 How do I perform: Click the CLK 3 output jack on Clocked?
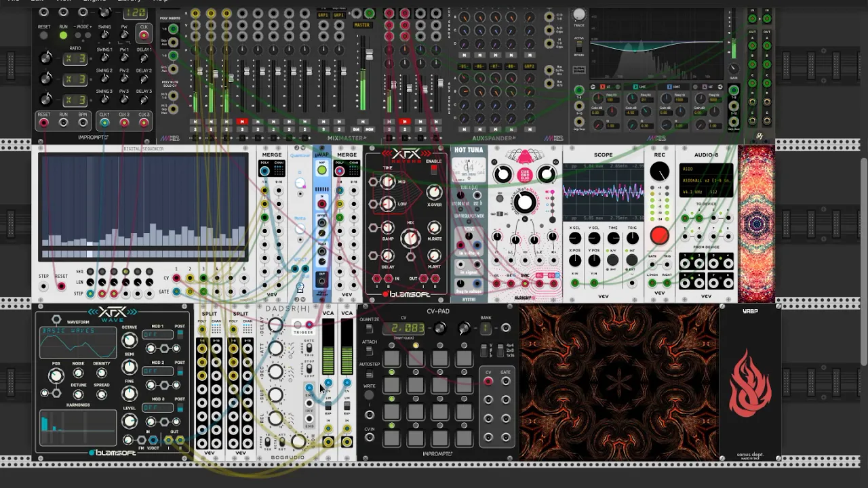[x=144, y=123]
